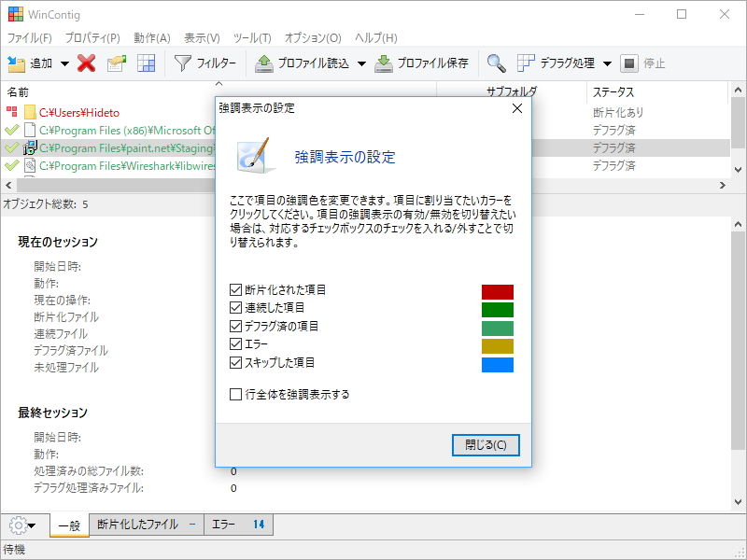This screenshot has height=560, width=747.
Task: Click プロファイル読込 load profile button
Action: point(302,63)
